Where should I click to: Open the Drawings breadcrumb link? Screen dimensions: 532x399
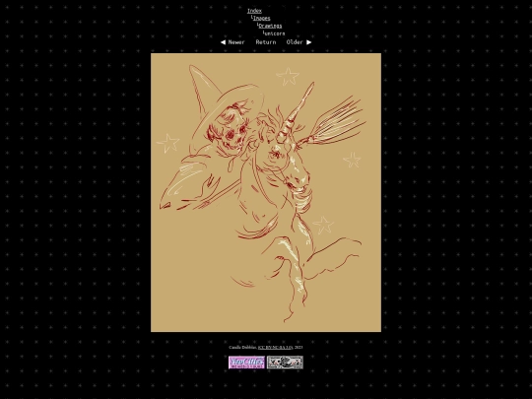pyautogui.click(x=270, y=26)
